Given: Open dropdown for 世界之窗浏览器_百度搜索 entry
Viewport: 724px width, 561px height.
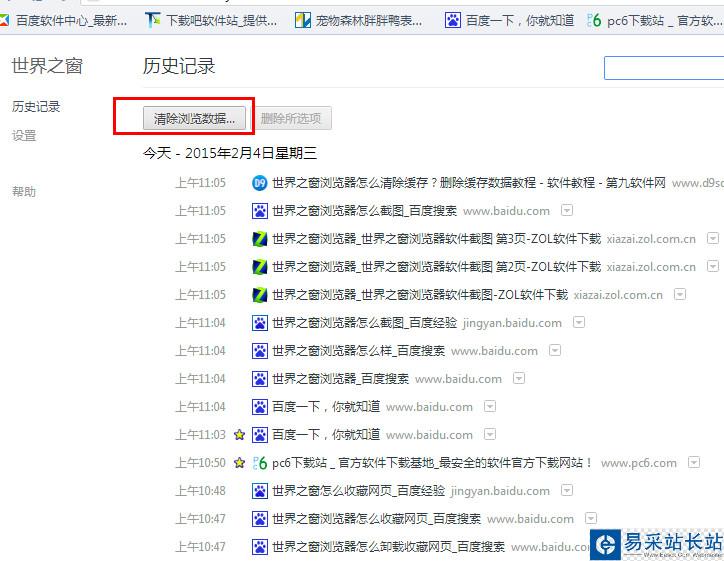Looking at the screenshot, I should [519, 379].
